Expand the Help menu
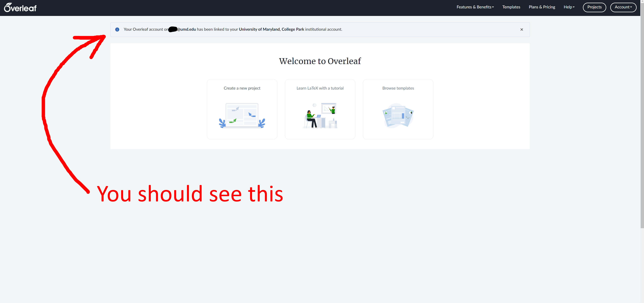The width and height of the screenshot is (644, 303). tap(569, 7)
